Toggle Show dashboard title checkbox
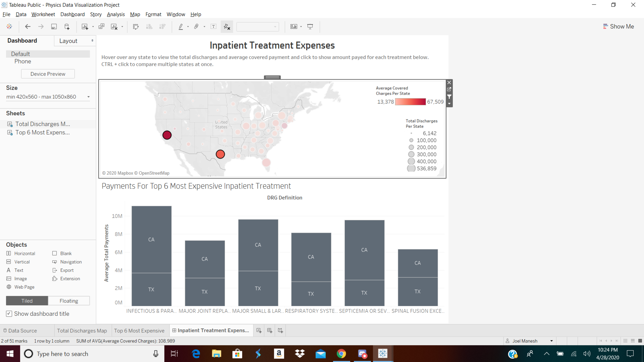This screenshot has height=362, width=644. (9, 314)
